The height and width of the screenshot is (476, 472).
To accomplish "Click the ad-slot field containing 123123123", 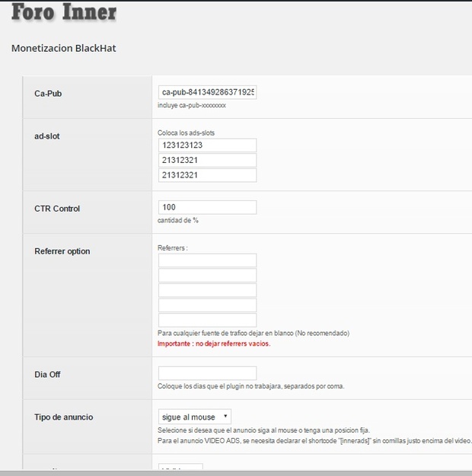I will pos(207,145).
